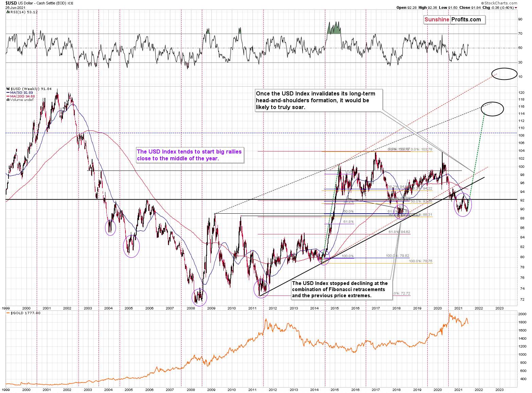The height and width of the screenshot is (393, 532).
Task: Click the purple circle around the 2008 low
Action: pos(199,297)
